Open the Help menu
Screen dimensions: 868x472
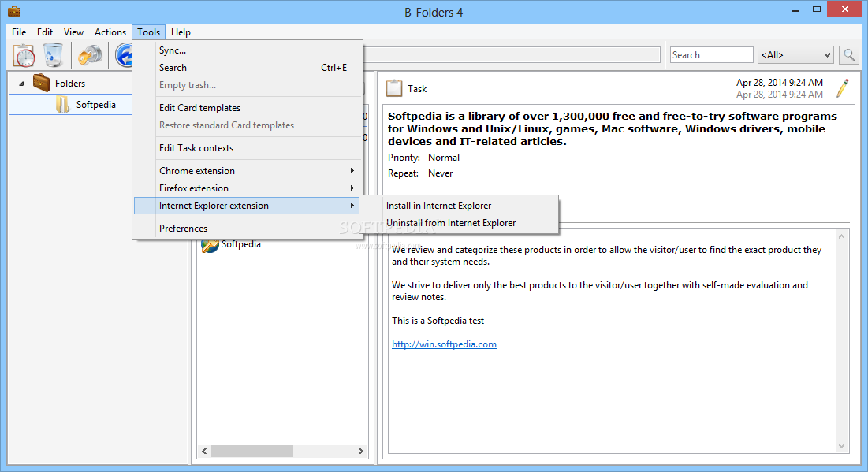click(x=181, y=32)
